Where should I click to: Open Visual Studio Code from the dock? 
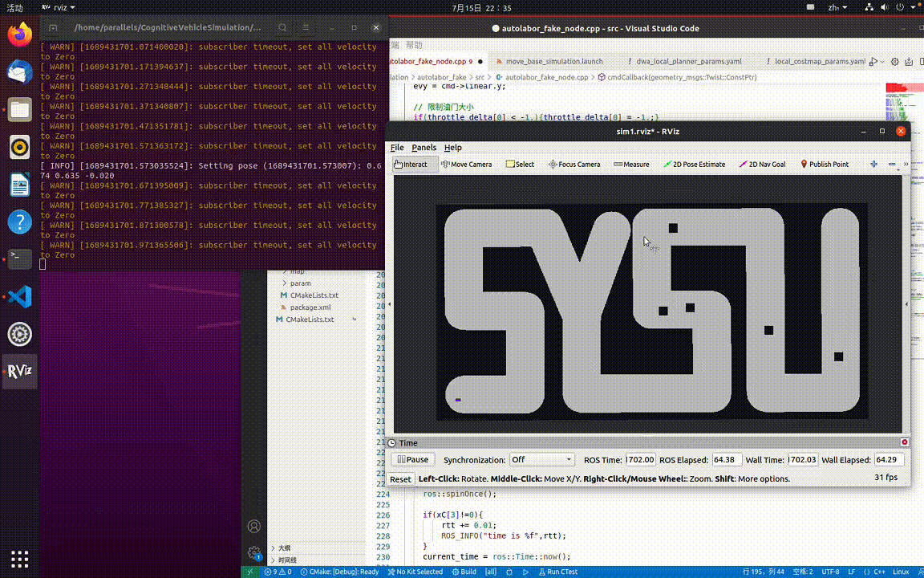20,296
